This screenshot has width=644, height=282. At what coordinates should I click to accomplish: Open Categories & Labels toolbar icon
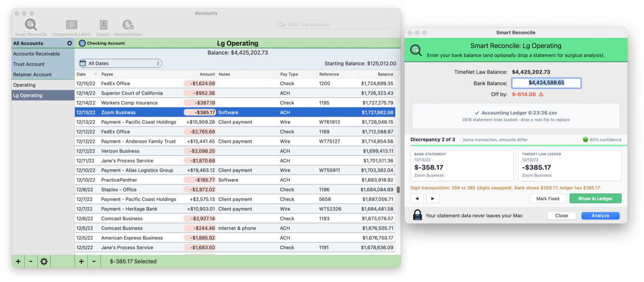(71, 25)
